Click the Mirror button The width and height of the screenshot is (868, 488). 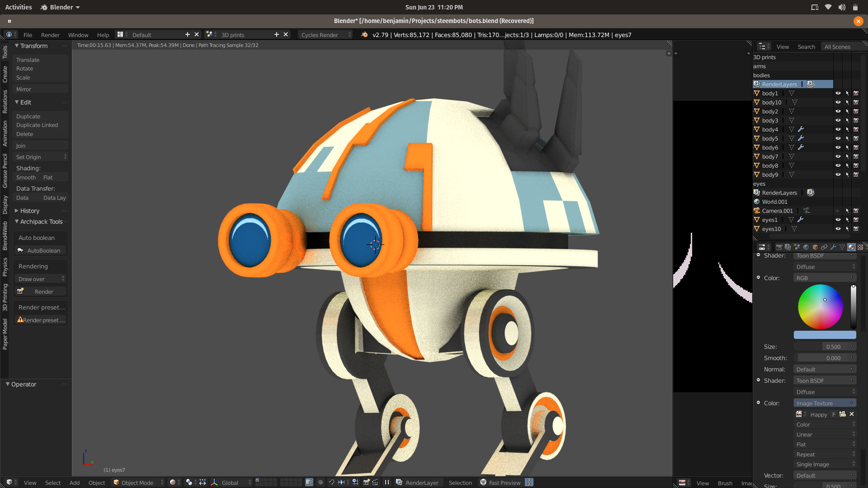[x=41, y=89]
